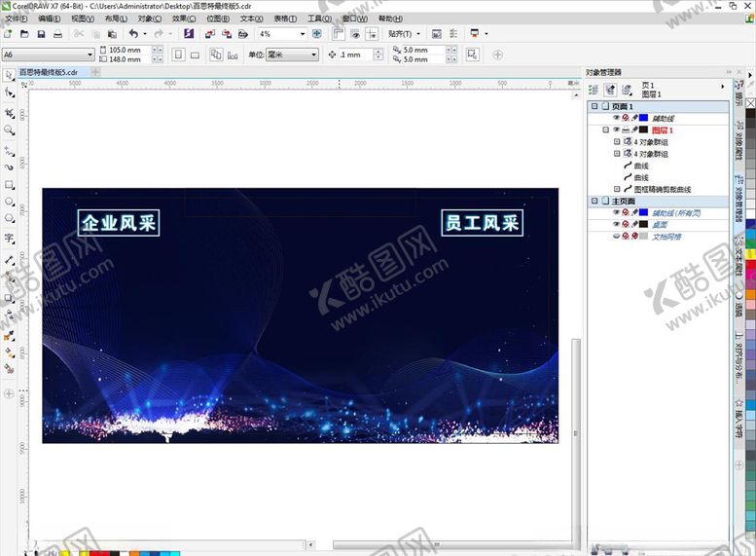Open the 效果(C) menu
Viewport: 756px width, 556px height.
(184, 19)
